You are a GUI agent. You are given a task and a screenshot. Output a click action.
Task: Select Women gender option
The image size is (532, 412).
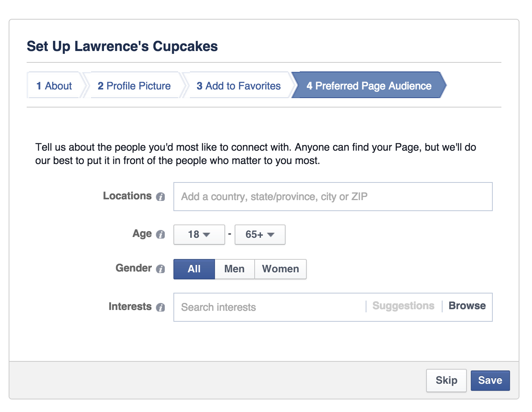(281, 269)
